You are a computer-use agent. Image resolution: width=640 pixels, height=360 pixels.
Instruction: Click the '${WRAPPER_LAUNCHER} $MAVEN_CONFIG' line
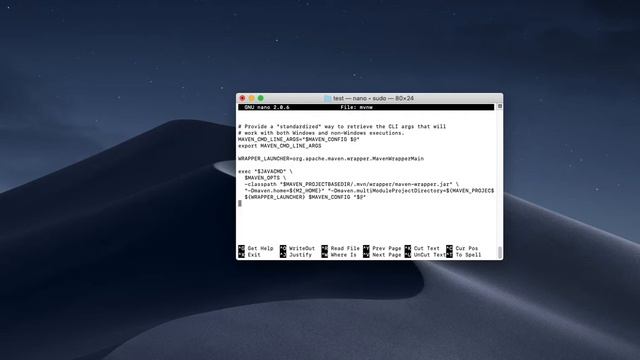point(305,197)
